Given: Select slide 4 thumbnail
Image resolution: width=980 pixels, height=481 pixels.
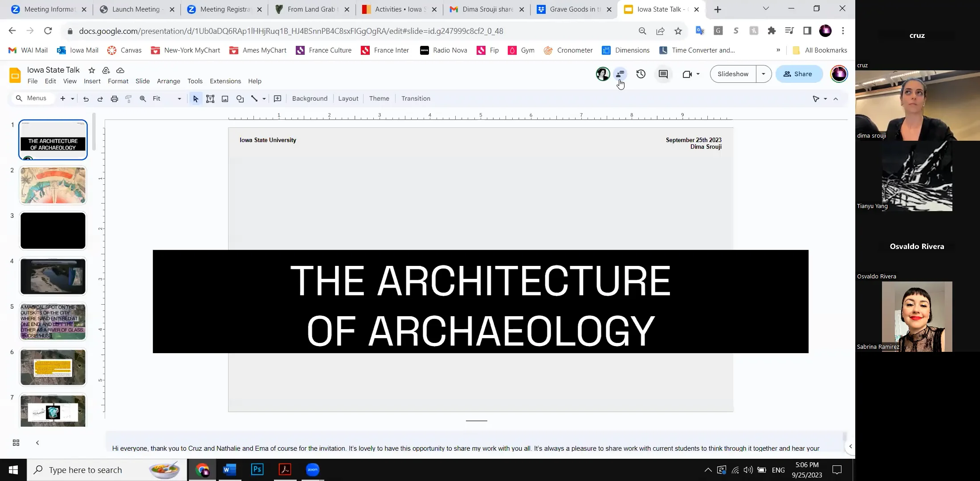Looking at the screenshot, I should tap(53, 276).
